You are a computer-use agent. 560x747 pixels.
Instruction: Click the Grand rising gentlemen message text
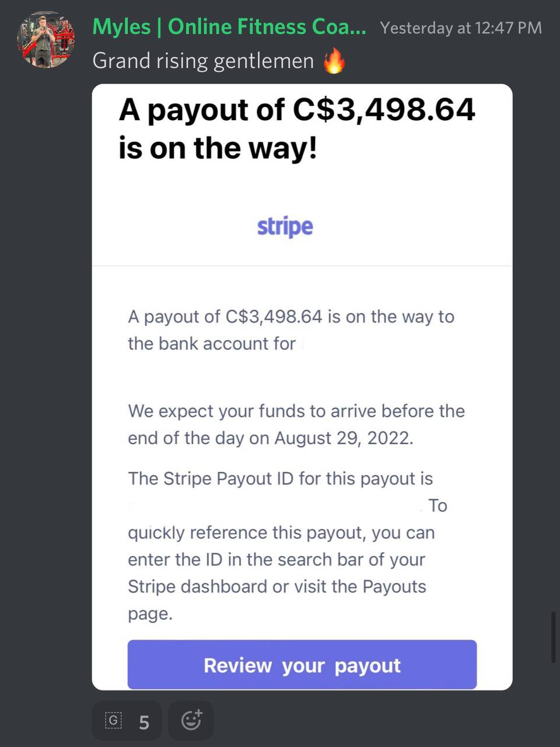coord(203,61)
